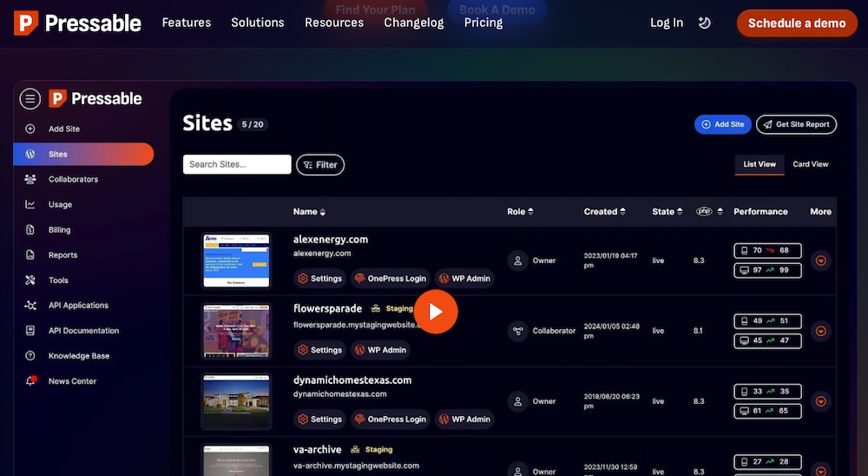Click the Add Site sidebar icon
The height and width of the screenshot is (476, 868).
(30, 129)
